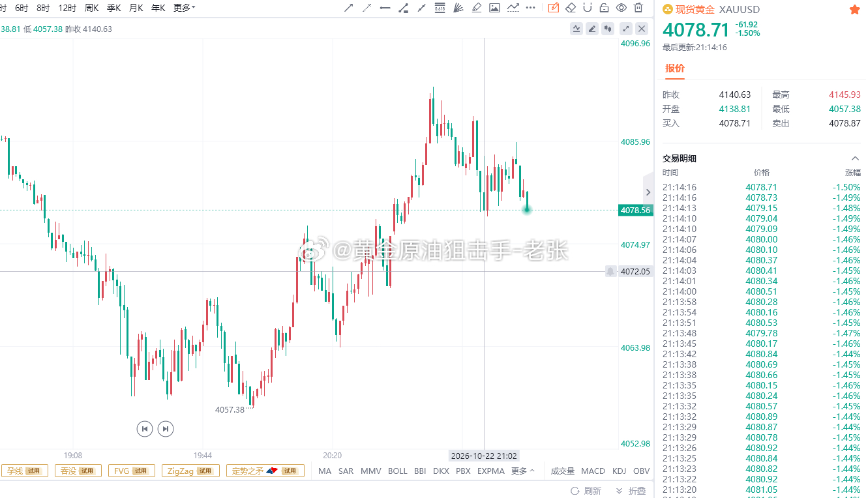Try the FVG indicator
The height and width of the screenshot is (498, 868).
click(131, 471)
